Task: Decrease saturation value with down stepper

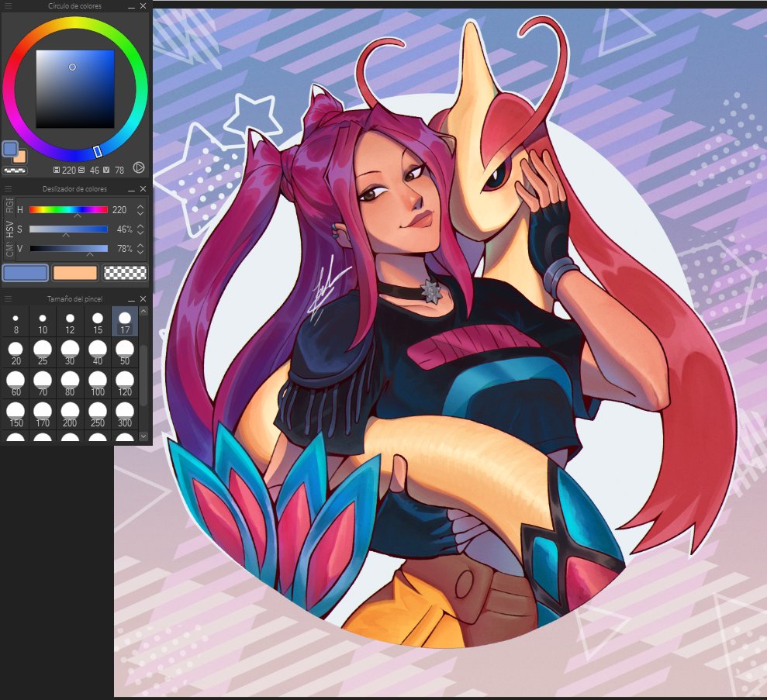Action: coord(141,233)
